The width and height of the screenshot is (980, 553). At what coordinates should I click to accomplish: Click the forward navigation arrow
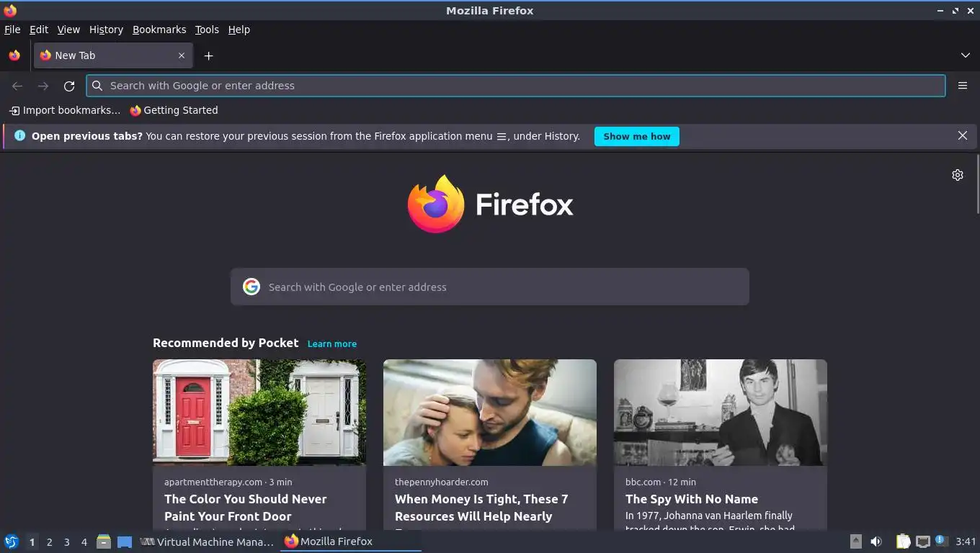pos(43,86)
